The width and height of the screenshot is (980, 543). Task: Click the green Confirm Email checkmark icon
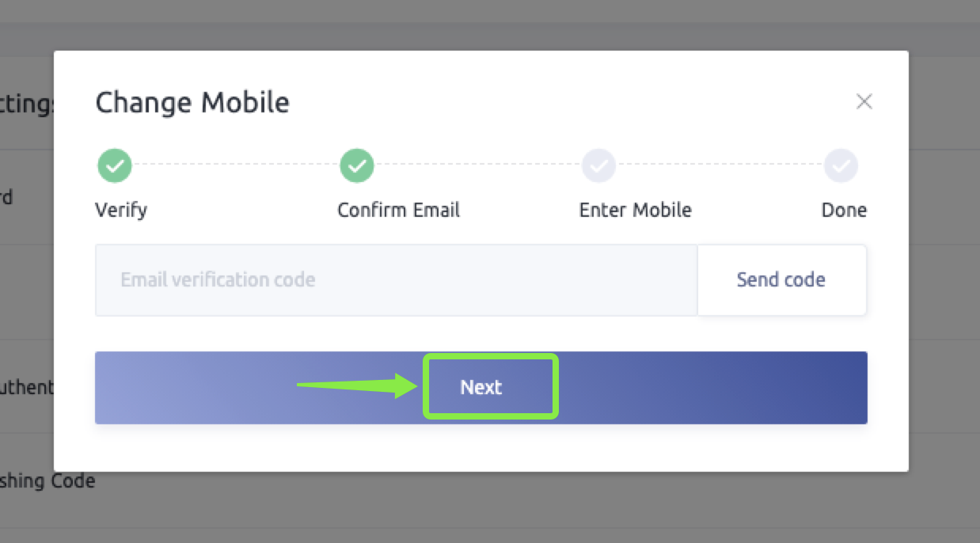pyautogui.click(x=357, y=166)
